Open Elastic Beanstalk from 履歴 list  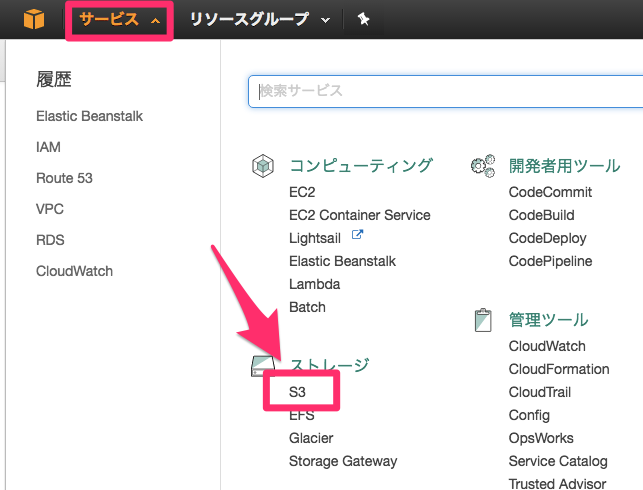89,116
